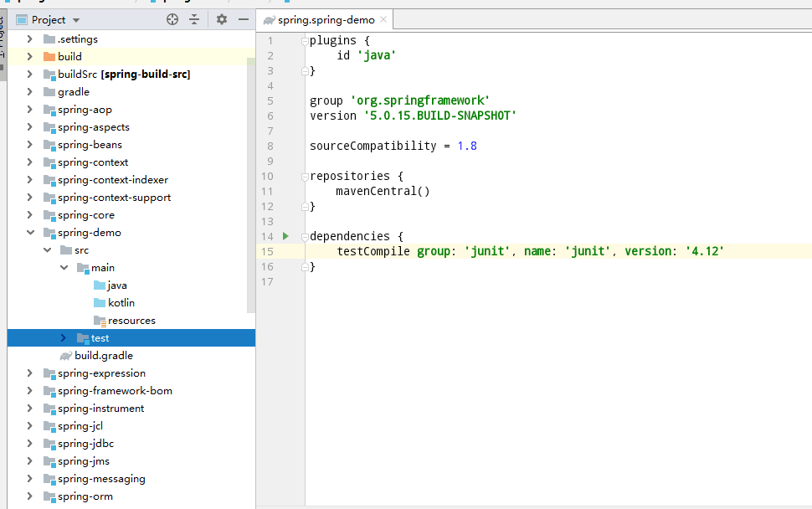This screenshot has width=812, height=509.
Task: Collapse the main folder
Action: (64, 268)
